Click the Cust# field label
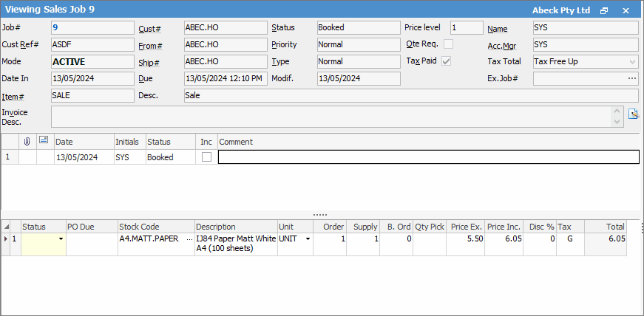Image resolution: width=644 pixels, height=316 pixels. click(x=149, y=28)
